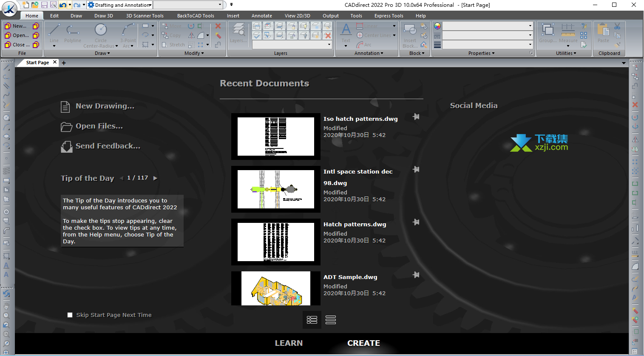Click the Open file icon in quick access toolbar
Image resolution: width=644 pixels, height=356 pixels.
(35, 5)
